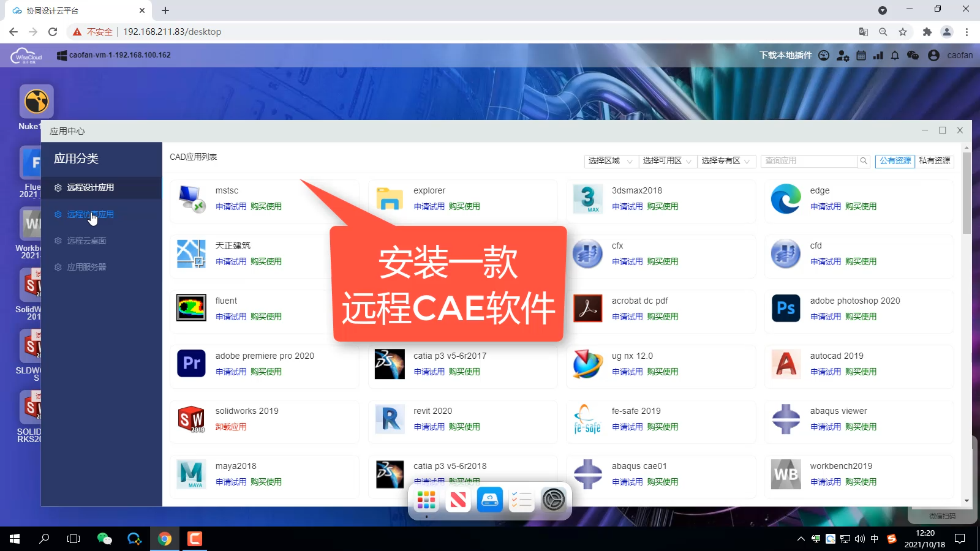Screen dimensions: 980x551
Task: Click 申请试用 for cfd
Action: point(826,261)
